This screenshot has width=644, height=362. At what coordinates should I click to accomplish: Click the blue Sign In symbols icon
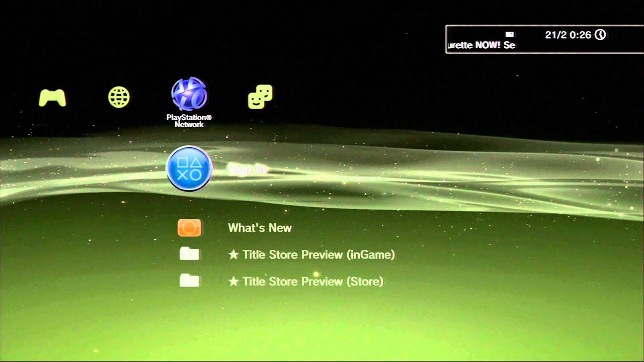coord(189,168)
